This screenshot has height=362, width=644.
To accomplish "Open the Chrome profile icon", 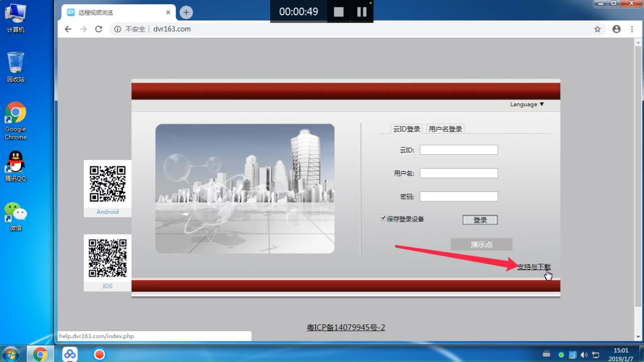I will (x=617, y=29).
